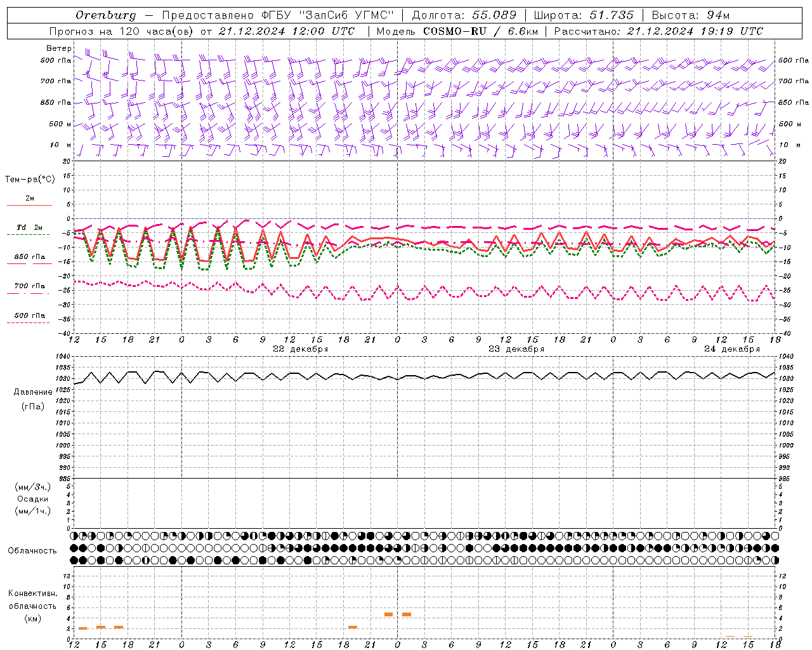Select the "Долгота: 55.089" header field
This screenshot has height=650, width=812.
[x=464, y=15]
